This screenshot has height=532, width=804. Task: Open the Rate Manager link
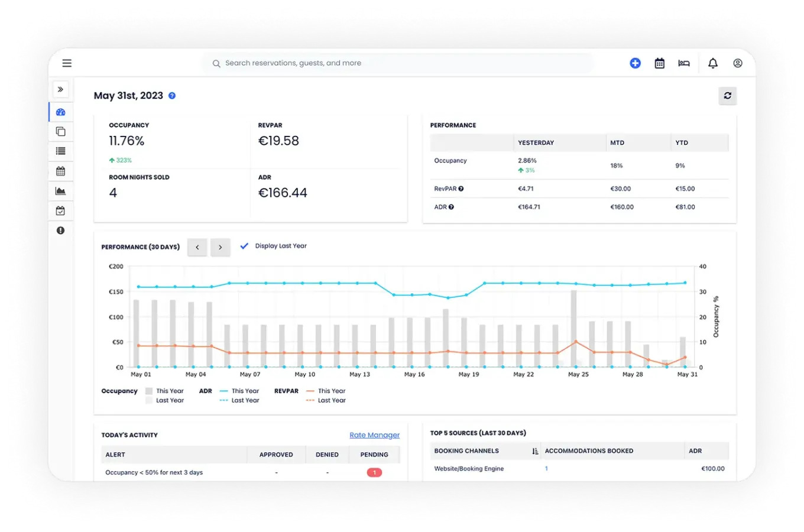coord(374,434)
